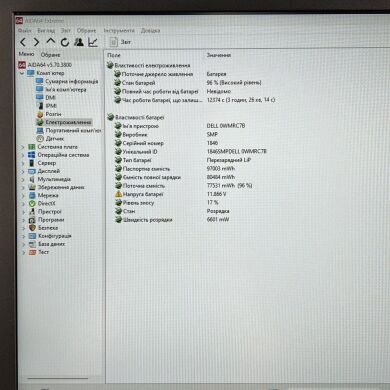
Task: Click the Тест icon in tree
Action: (x=32, y=252)
